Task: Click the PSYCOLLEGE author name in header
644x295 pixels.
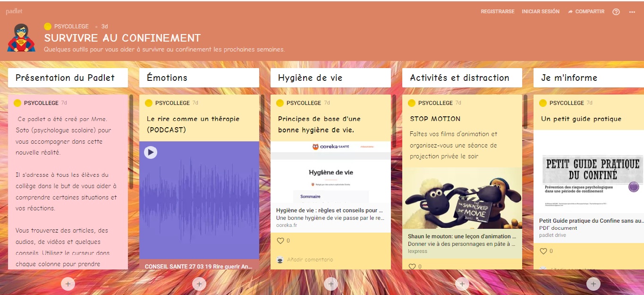Action: point(72,26)
